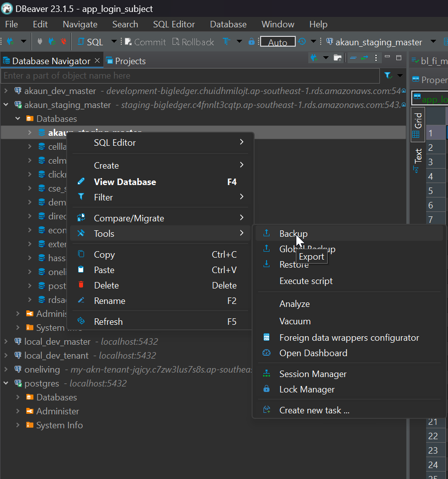The height and width of the screenshot is (479, 448).
Task: Click the Disconnect red plug icon
Action: pos(63,42)
